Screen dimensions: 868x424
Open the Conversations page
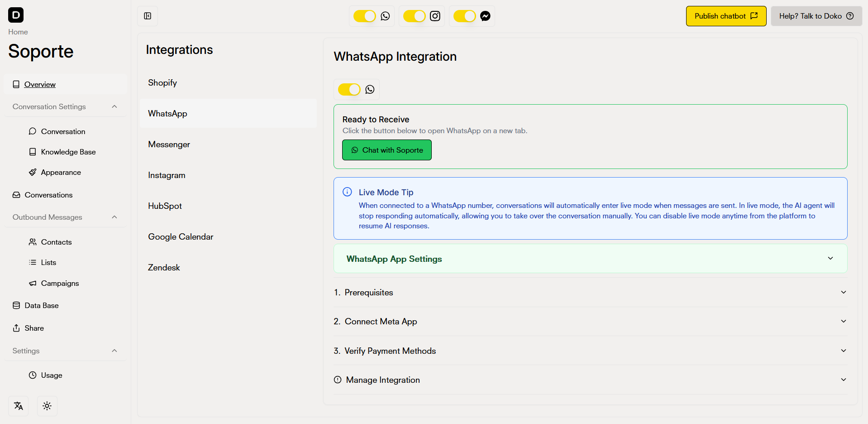click(48, 195)
